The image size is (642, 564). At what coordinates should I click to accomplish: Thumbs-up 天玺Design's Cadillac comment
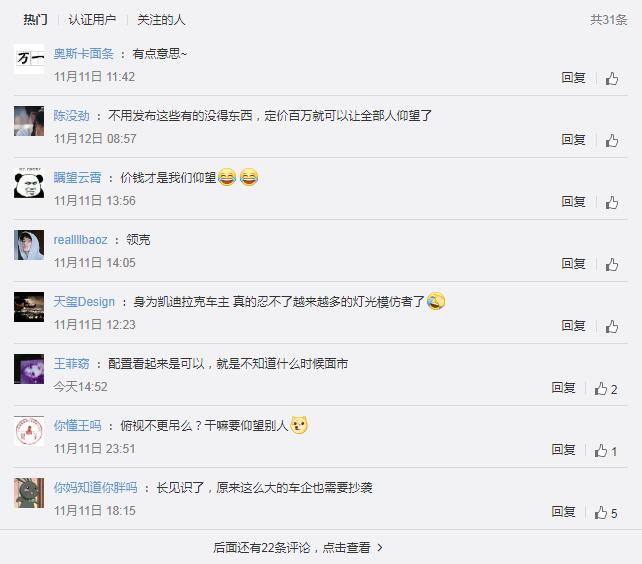[612, 326]
